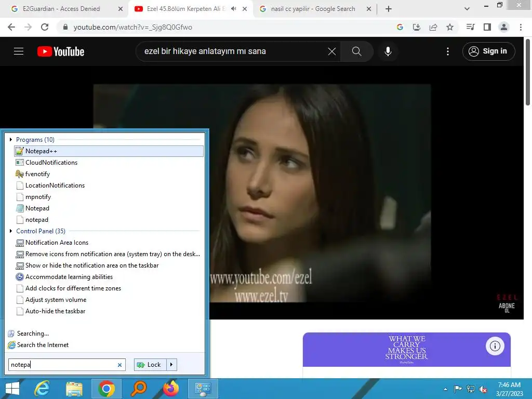
Task: Click the Sign in button
Action: point(488,51)
